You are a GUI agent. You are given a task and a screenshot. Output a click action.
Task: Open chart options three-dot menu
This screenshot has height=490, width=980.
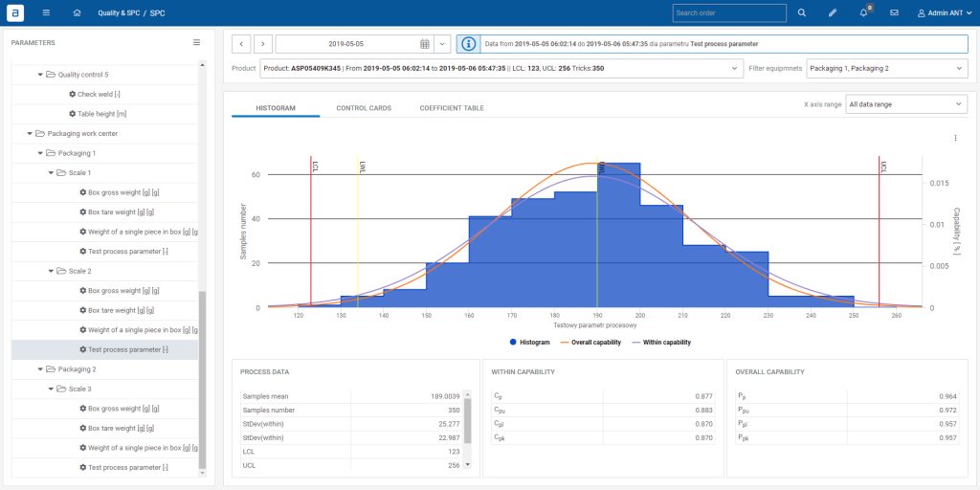click(956, 138)
